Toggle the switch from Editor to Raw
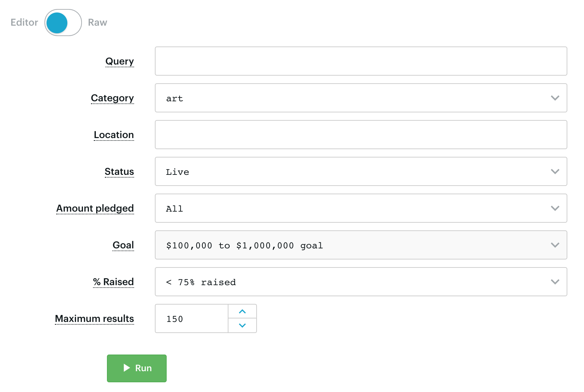The height and width of the screenshot is (392, 584). (x=62, y=22)
